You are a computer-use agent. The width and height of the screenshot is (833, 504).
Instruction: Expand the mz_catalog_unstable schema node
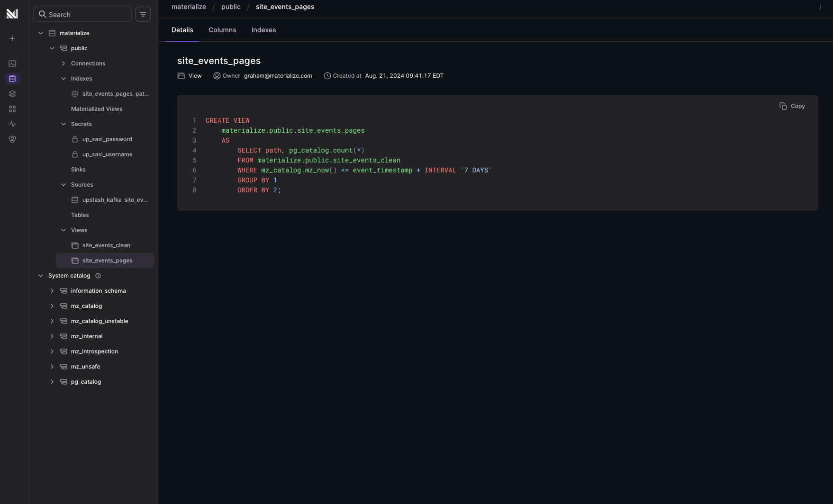52,321
